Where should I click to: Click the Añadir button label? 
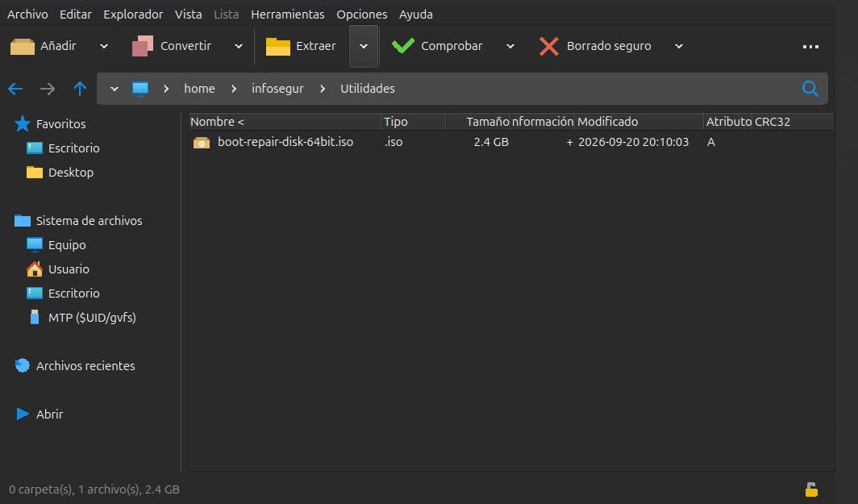click(58, 46)
